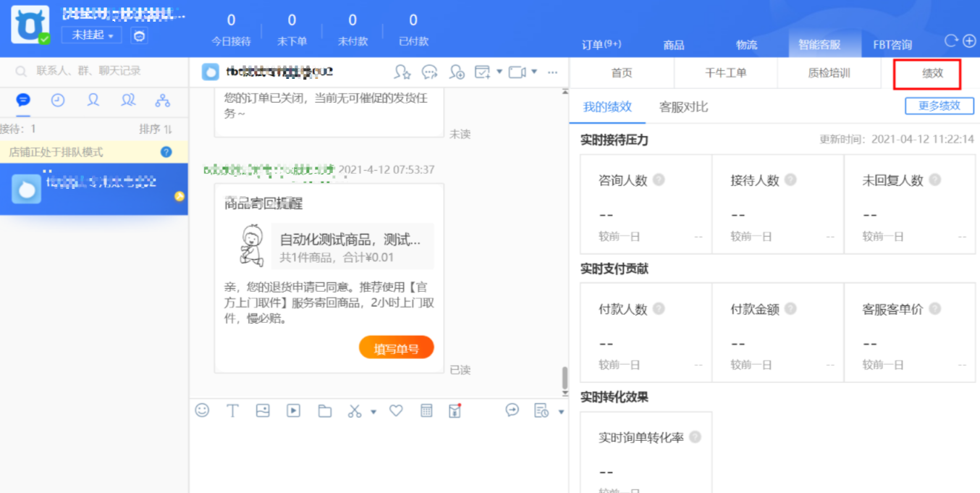Viewport: 980px width, 493px height.
Task: Open the 订单(9+) tab
Action: (x=601, y=45)
